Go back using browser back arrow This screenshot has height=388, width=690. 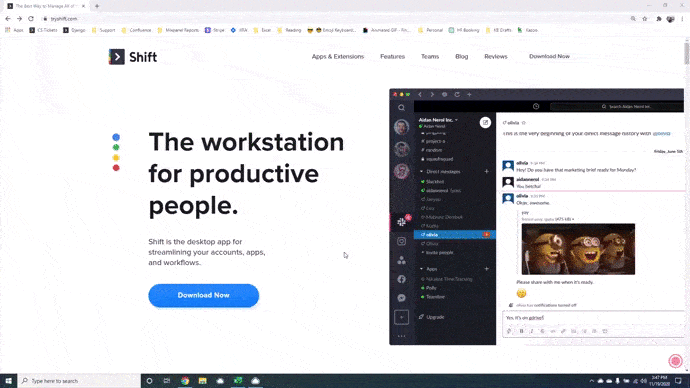[x=7, y=19]
